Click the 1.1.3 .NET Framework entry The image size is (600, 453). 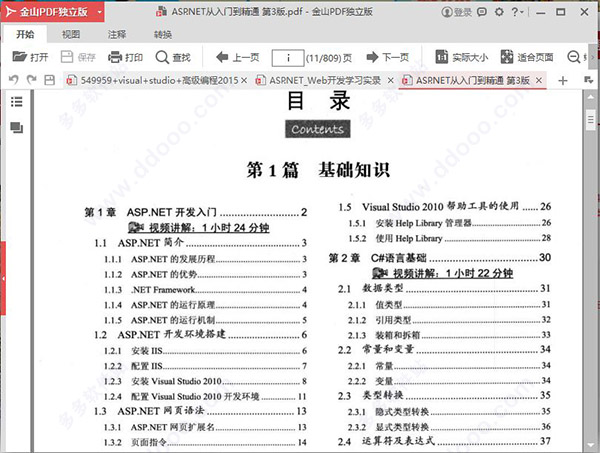(x=205, y=290)
